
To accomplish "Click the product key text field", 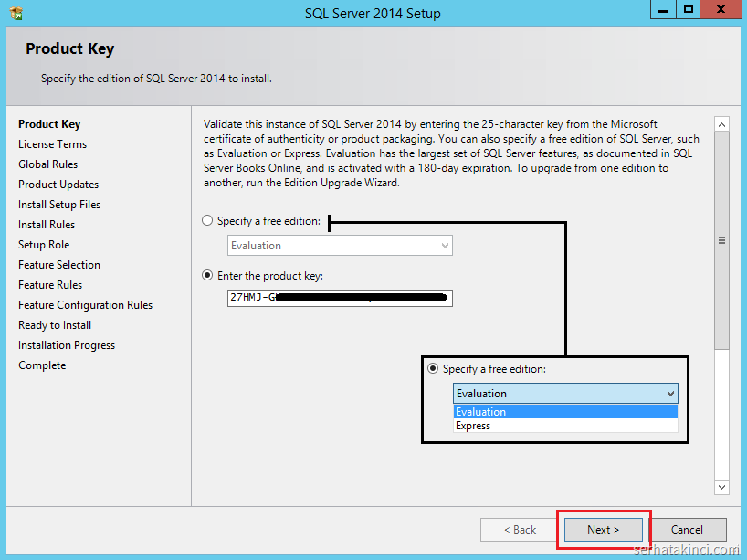I will pos(340,298).
